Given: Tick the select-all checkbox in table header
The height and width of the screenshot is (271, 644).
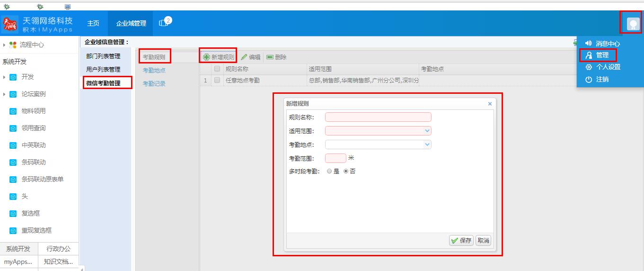Looking at the screenshot, I should tap(217, 69).
